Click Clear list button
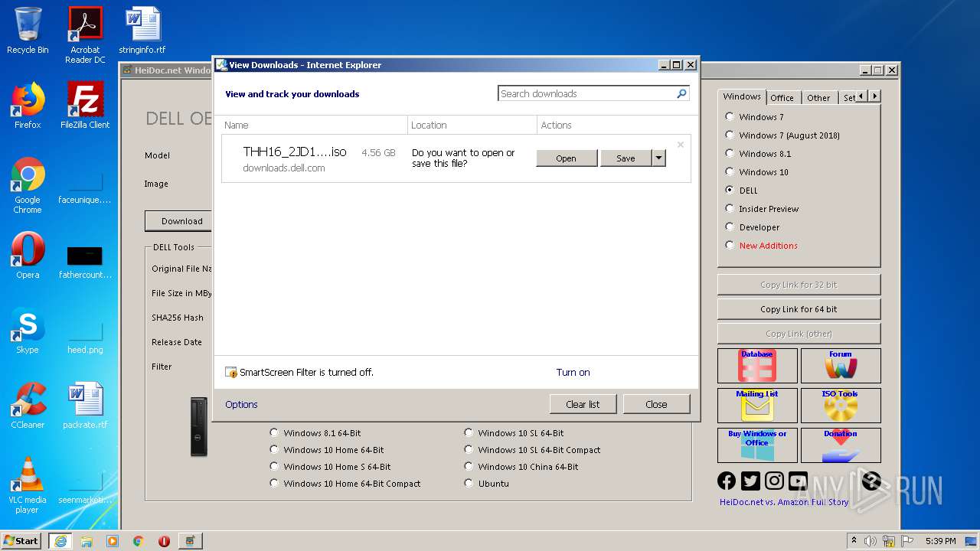 coord(583,404)
